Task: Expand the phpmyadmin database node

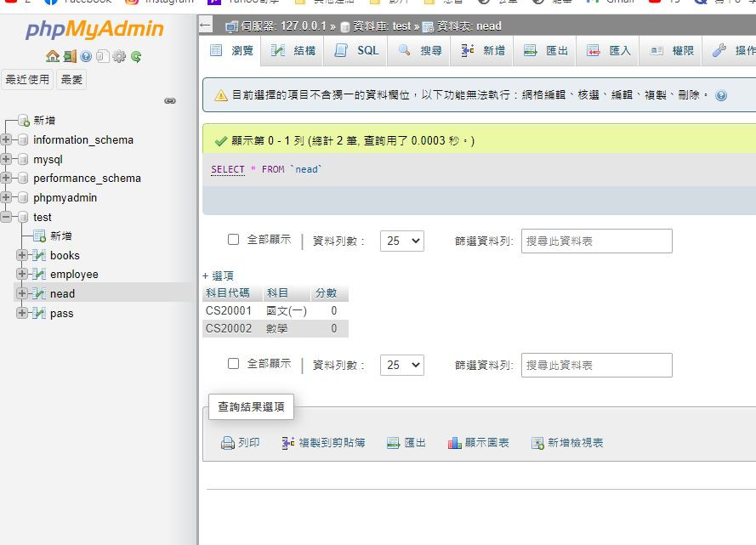Action: pyautogui.click(x=6, y=197)
